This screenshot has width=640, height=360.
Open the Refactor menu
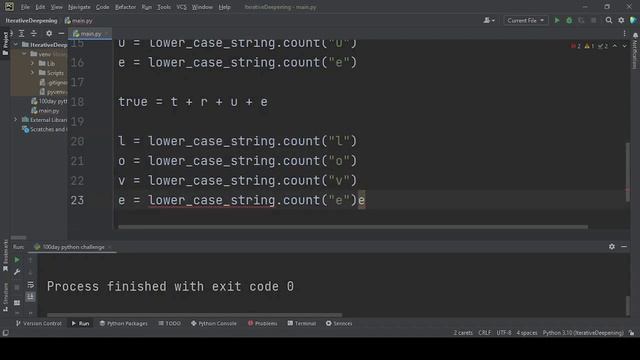pyautogui.click(x=125, y=7)
